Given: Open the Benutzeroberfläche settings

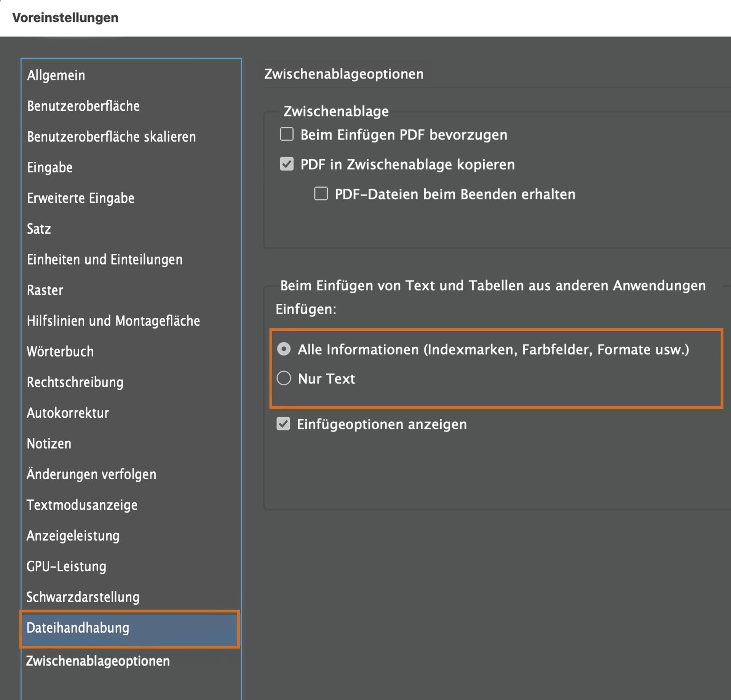Looking at the screenshot, I should pos(83,106).
